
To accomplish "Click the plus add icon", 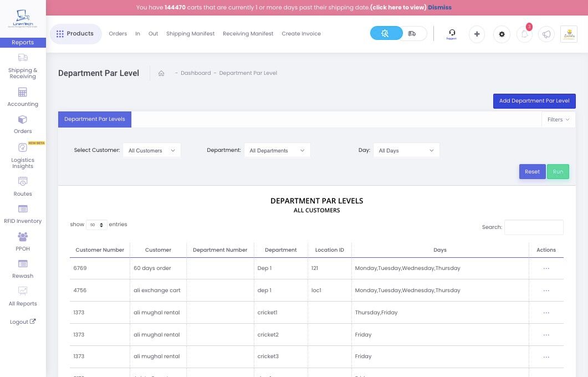I will pyautogui.click(x=477, y=34).
